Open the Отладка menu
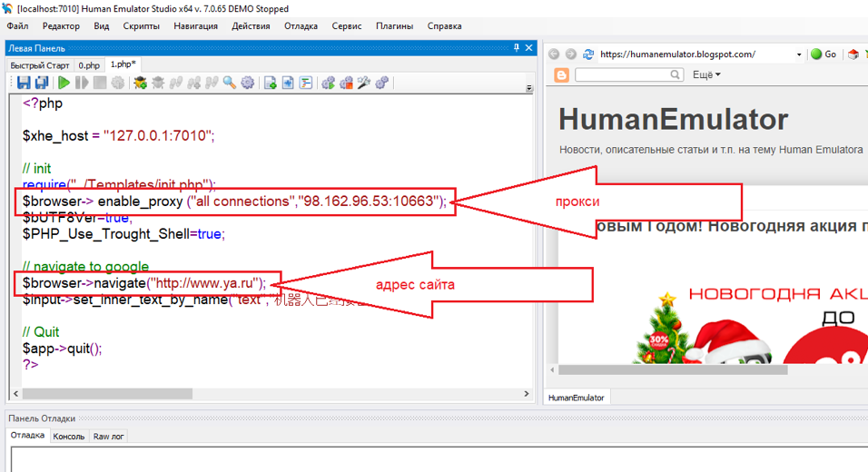The height and width of the screenshot is (472, 868). pos(301,26)
